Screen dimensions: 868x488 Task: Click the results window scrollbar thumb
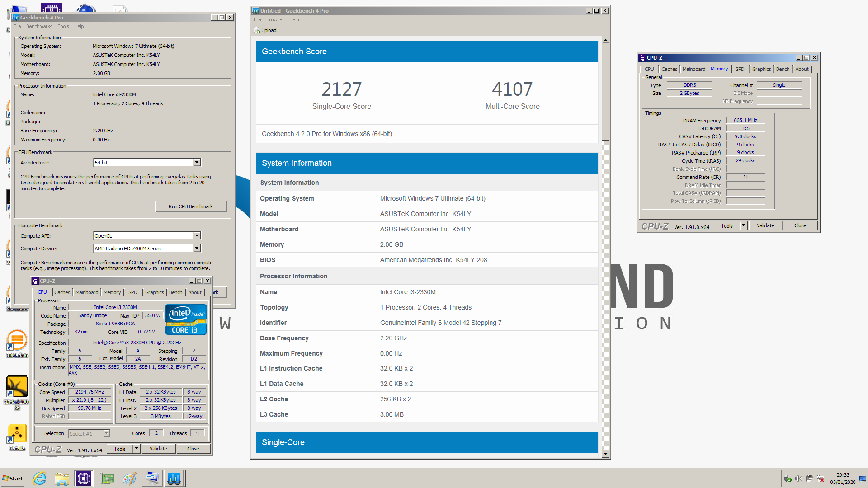(606, 92)
